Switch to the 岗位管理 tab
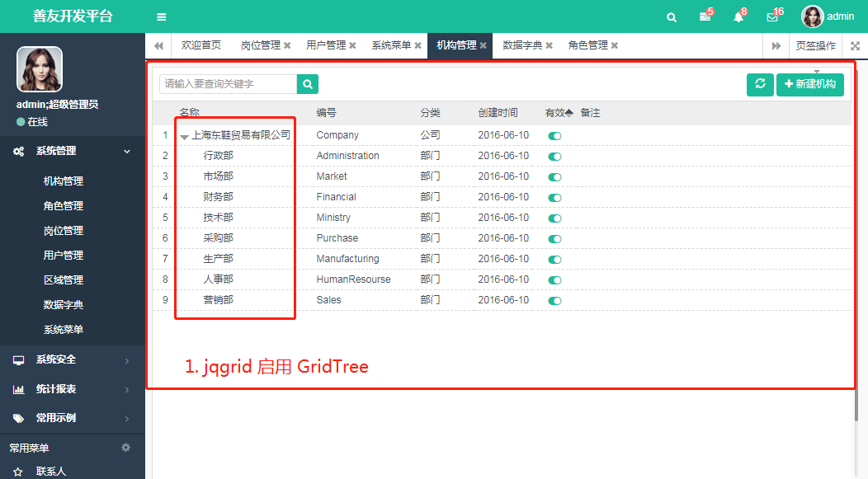Viewport: 868px width, 479px height. (x=260, y=45)
